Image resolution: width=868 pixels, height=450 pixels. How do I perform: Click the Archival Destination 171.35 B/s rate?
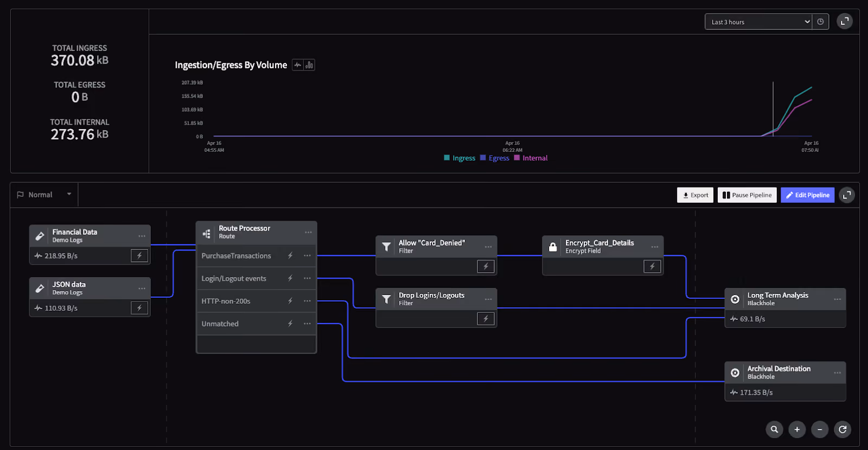756,393
